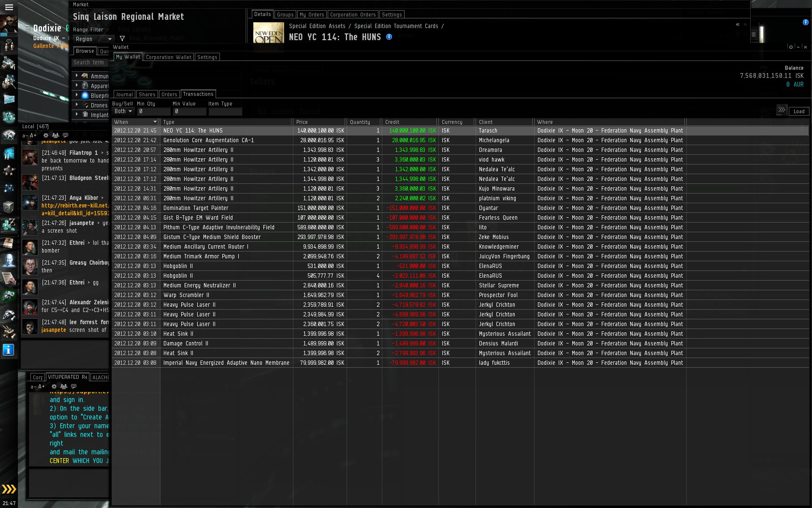The width and height of the screenshot is (812, 508).
Task: Click the market Search term field
Action: [x=91, y=62]
